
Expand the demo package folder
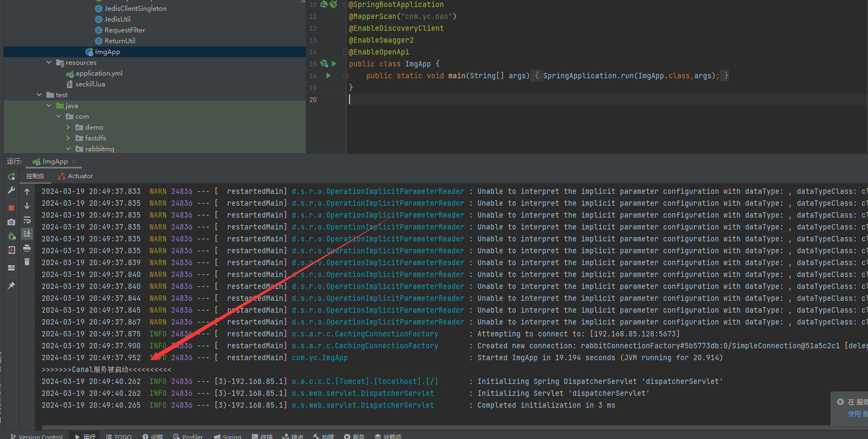click(x=69, y=127)
